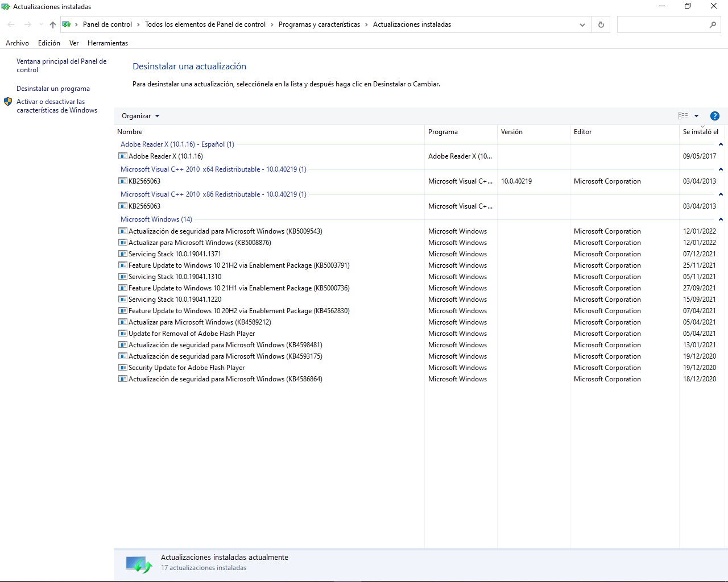The height and width of the screenshot is (582, 728).
Task: Click the Refresh button in address bar
Action: click(x=601, y=24)
